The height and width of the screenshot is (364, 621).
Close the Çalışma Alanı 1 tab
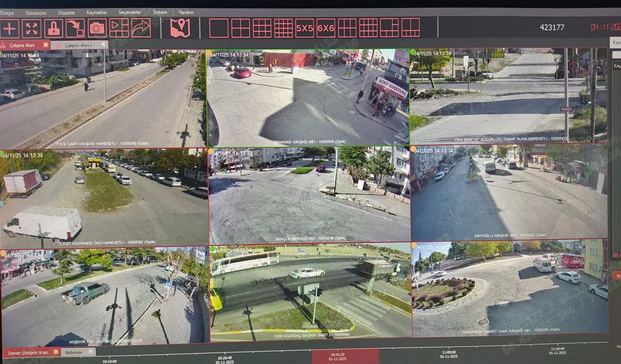[x=104, y=45]
